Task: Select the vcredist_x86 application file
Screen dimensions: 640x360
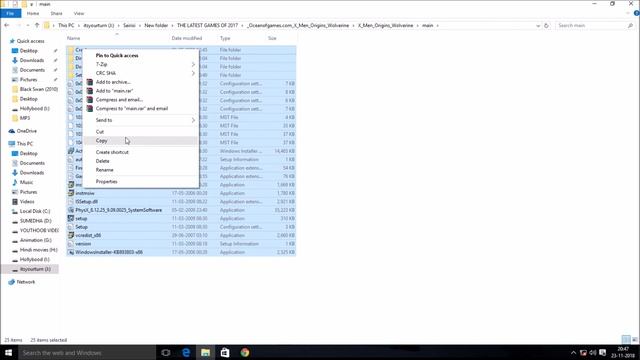Action: [x=88, y=236]
